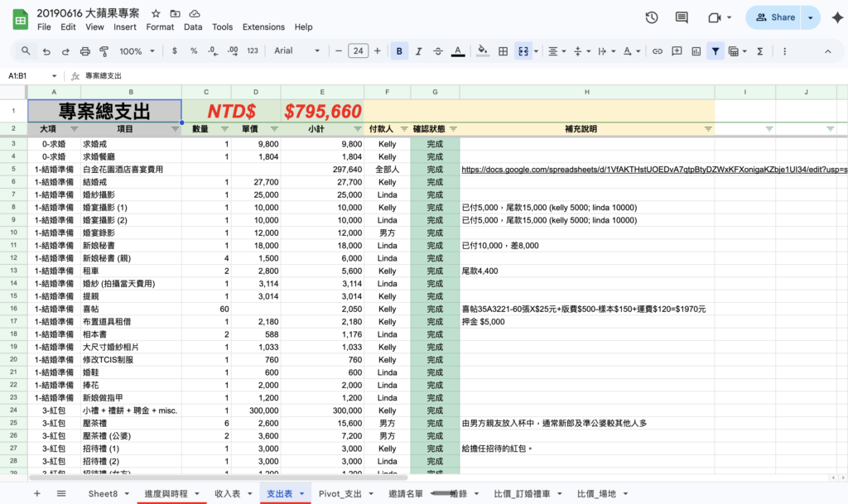
Task: Toggle italic formatting
Action: (418, 51)
